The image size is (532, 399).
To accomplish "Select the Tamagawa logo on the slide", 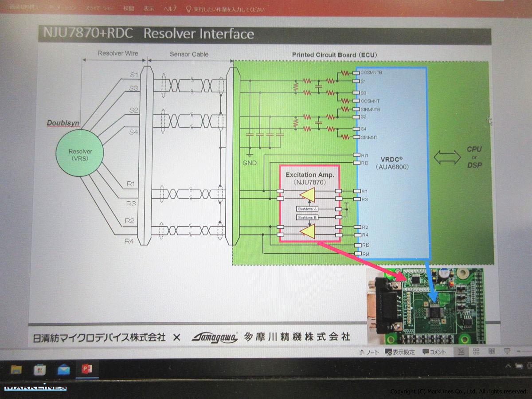I will [215, 336].
